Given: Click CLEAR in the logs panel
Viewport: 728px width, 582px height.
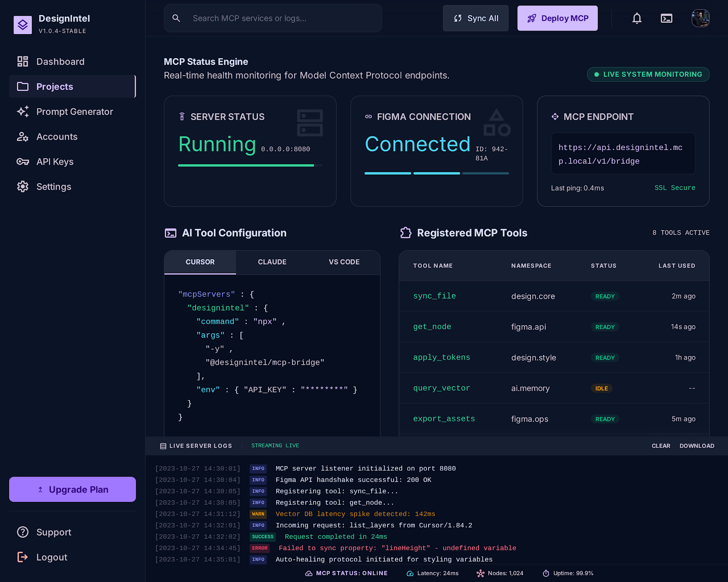Looking at the screenshot, I should tap(661, 446).
